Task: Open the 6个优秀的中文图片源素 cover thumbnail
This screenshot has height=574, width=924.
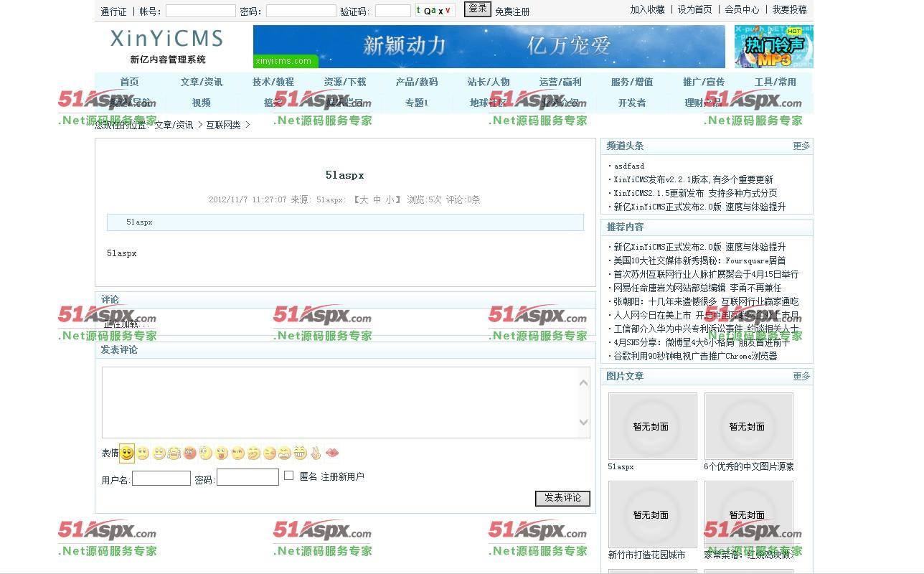Action: [x=749, y=426]
